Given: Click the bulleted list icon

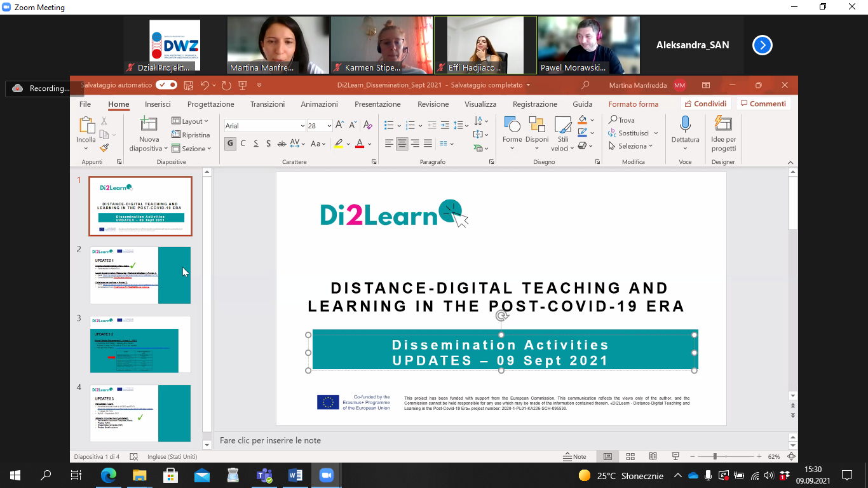Looking at the screenshot, I should pos(390,125).
